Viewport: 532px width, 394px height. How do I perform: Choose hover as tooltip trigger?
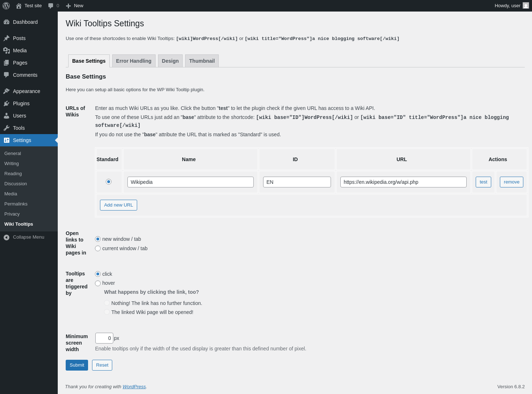pyautogui.click(x=98, y=283)
